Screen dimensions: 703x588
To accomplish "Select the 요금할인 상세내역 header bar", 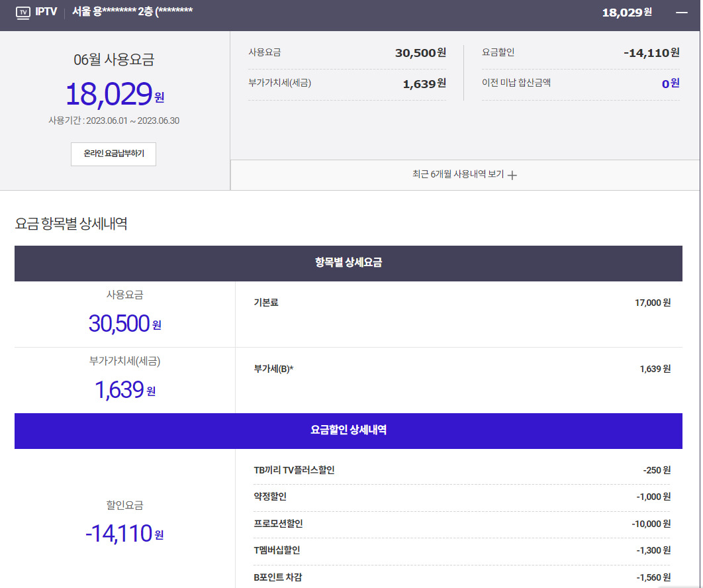I will click(348, 430).
